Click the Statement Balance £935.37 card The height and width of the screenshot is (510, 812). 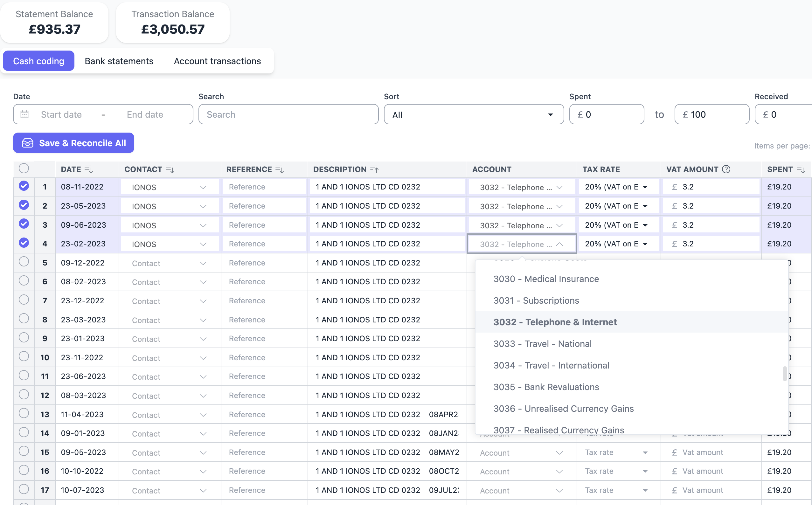click(54, 22)
